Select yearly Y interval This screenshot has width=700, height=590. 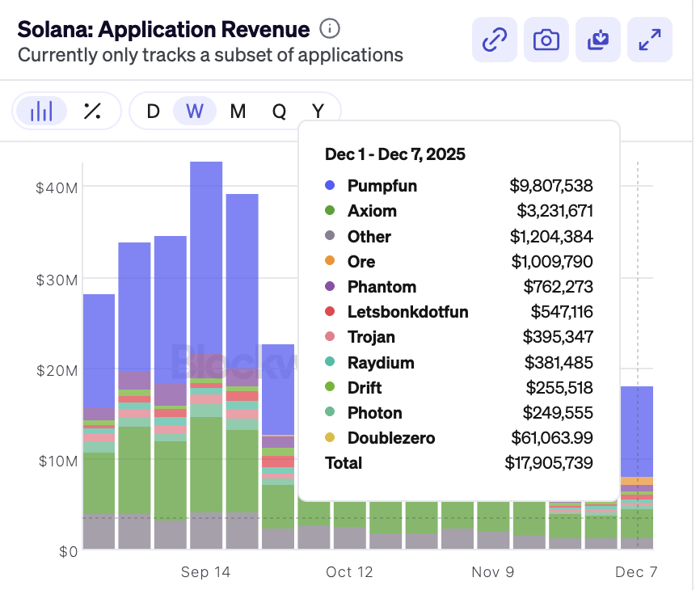(318, 111)
